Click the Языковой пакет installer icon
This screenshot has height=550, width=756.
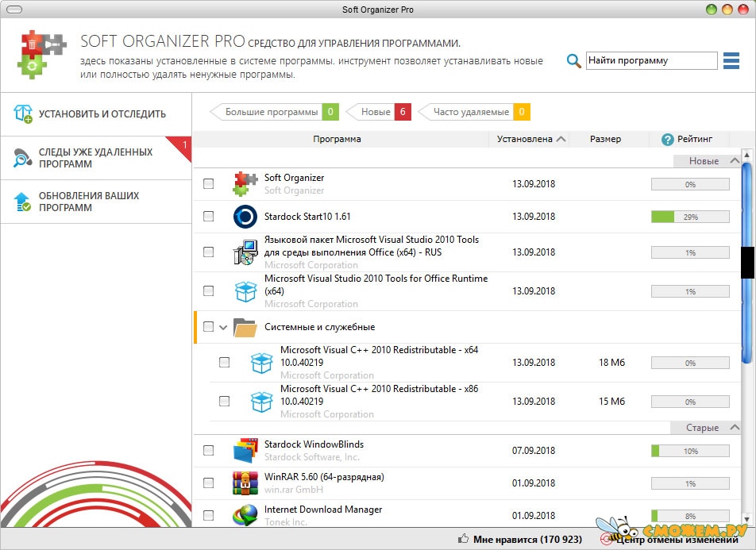[x=245, y=252]
